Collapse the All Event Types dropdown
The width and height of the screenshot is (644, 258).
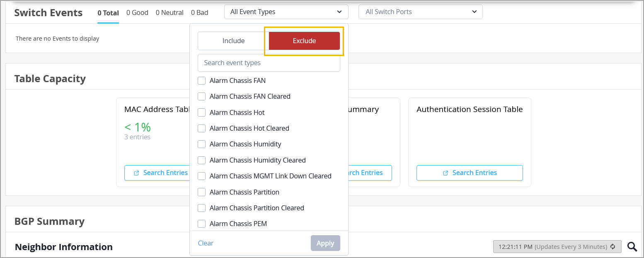pos(286,12)
